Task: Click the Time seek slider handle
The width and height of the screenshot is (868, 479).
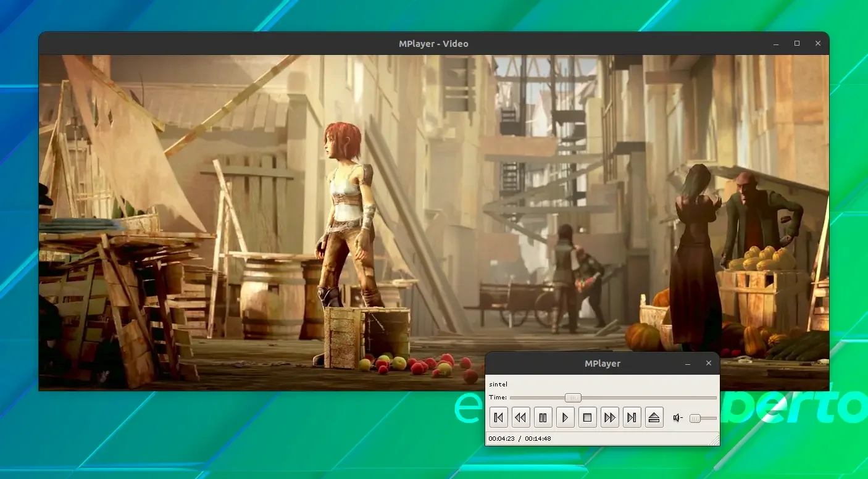Action: (573, 398)
